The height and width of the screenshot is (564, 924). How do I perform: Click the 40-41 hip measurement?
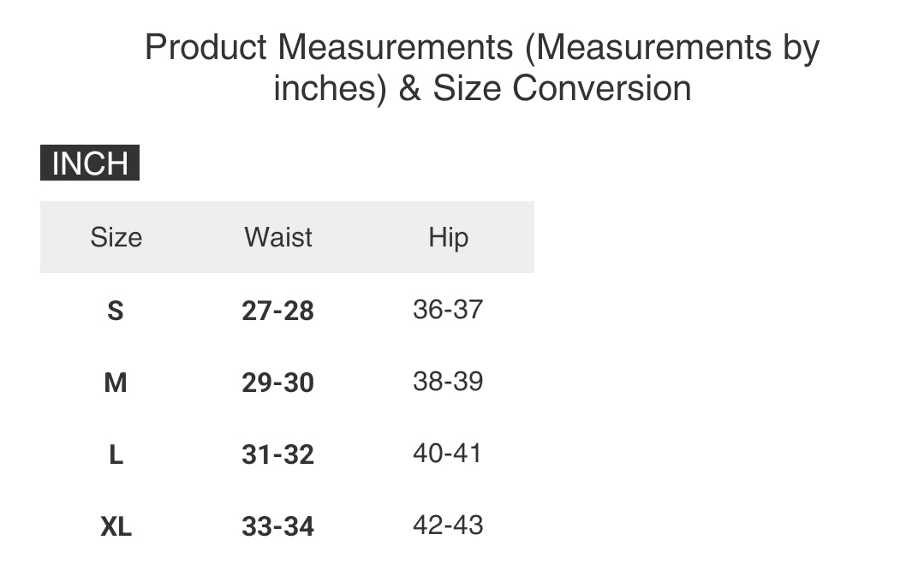pos(448,453)
